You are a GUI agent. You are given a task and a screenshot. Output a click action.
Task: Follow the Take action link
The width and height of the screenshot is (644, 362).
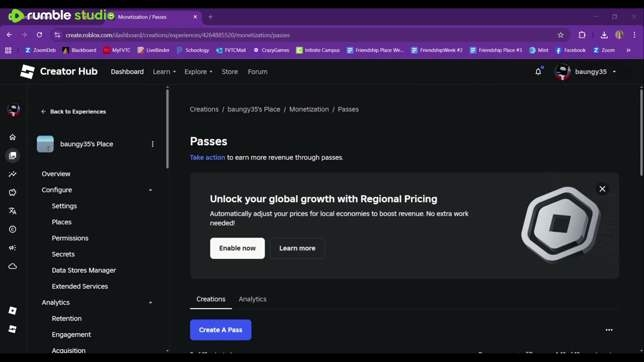point(207,157)
